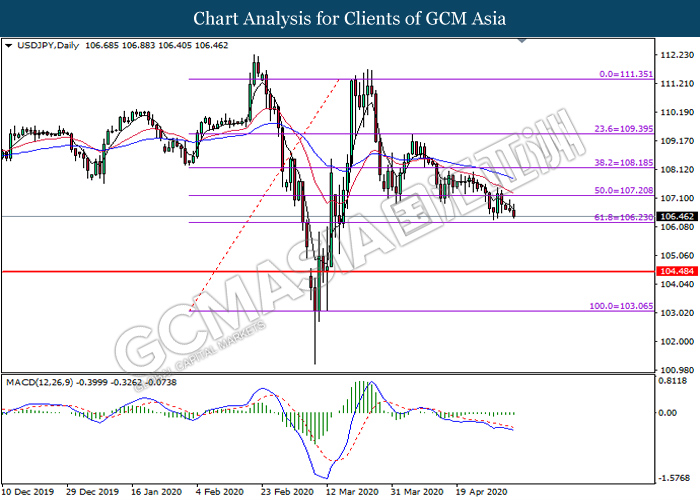
Task: Click the date label 16 Jan 2020
Action: tap(157, 492)
